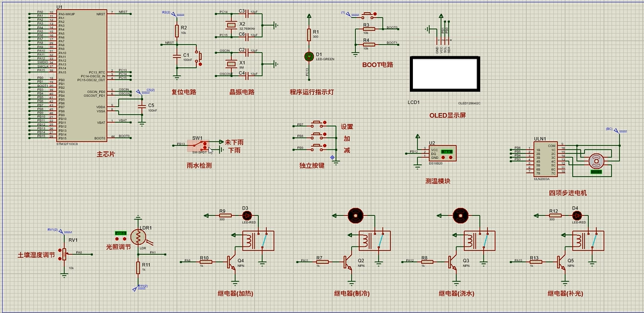Click the cooling relay fan motor
This screenshot has height=313, width=644.
coord(356,215)
